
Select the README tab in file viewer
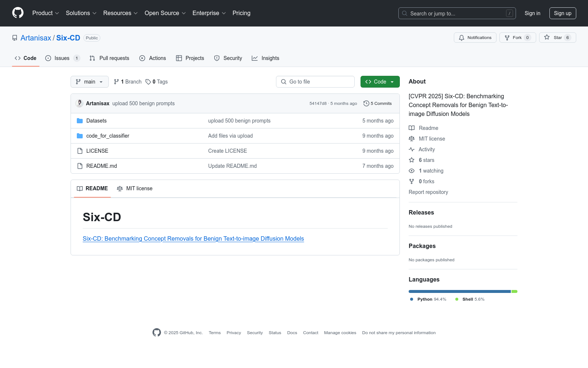tap(92, 188)
